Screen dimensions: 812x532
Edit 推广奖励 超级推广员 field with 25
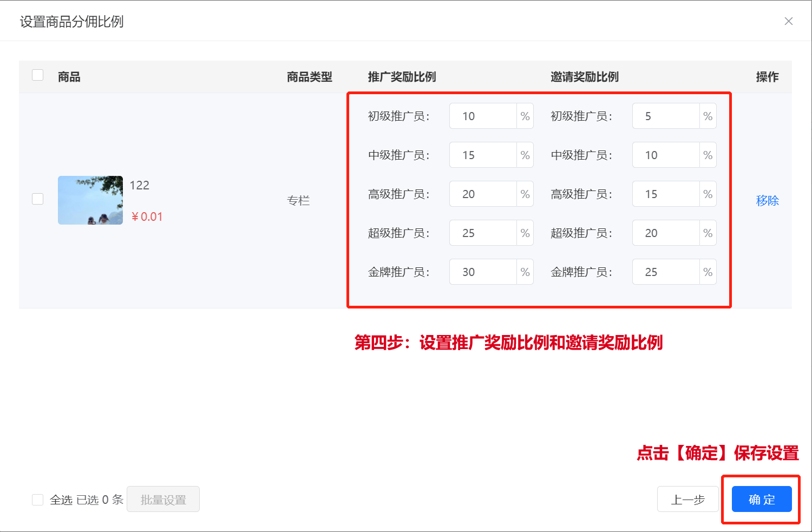tap(483, 233)
